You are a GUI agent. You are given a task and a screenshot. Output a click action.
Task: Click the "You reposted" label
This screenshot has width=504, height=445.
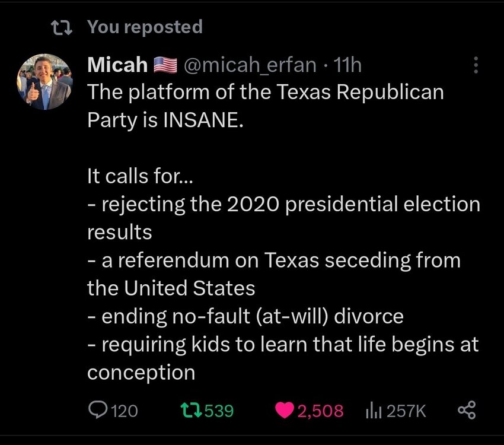pyautogui.click(x=145, y=27)
